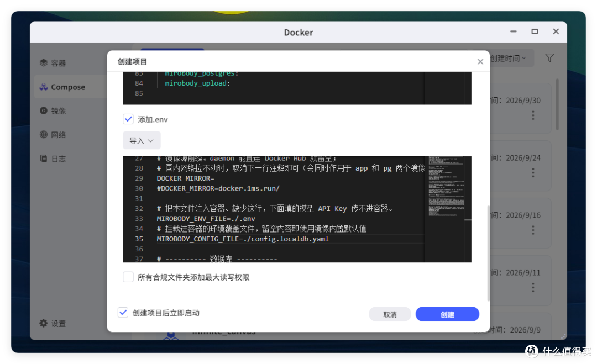Viewport: 597px width, 364px height.
Task: Toggle 创建项目后立即启动 checkbox
Action: coord(123,313)
